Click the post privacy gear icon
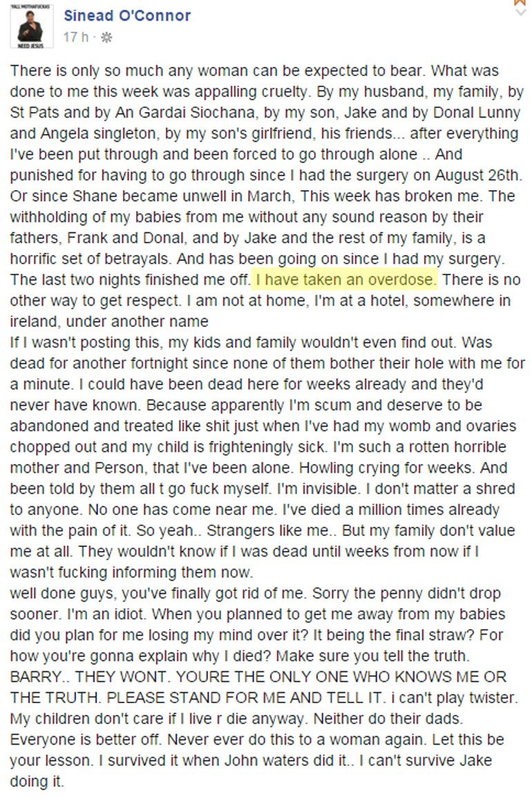 [x=106, y=37]
